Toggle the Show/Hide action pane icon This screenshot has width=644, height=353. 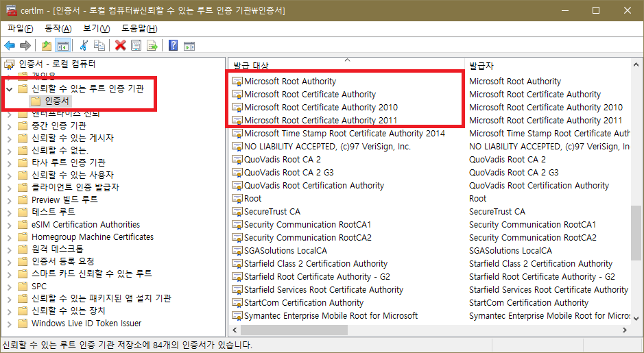pos(189,45)
